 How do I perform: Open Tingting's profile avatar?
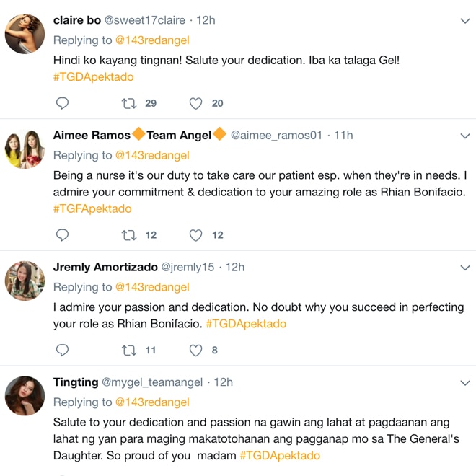[x=25, y=395]
